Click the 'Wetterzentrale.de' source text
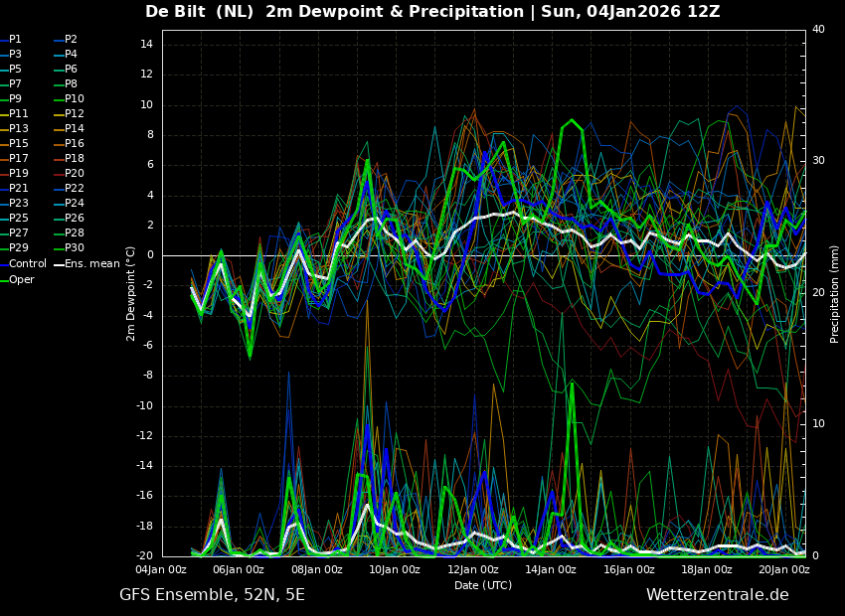This screenshot has width=845, height=616. tap(718, 595)
